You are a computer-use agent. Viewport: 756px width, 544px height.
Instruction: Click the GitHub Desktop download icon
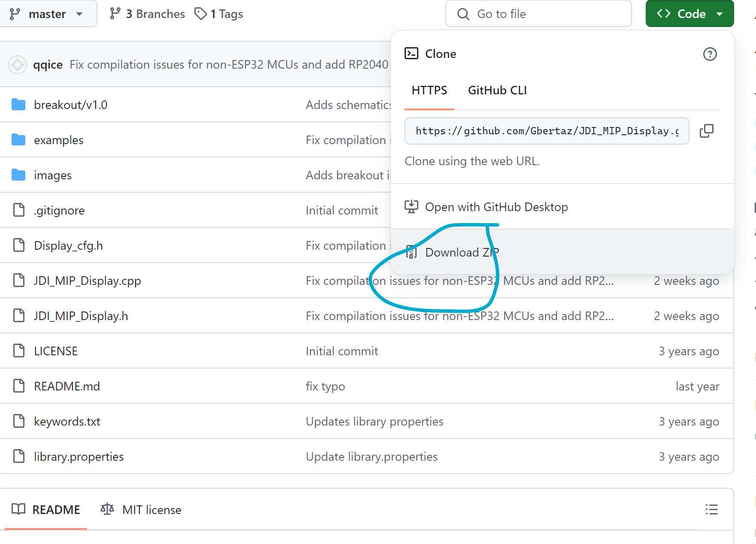[411, 206]
